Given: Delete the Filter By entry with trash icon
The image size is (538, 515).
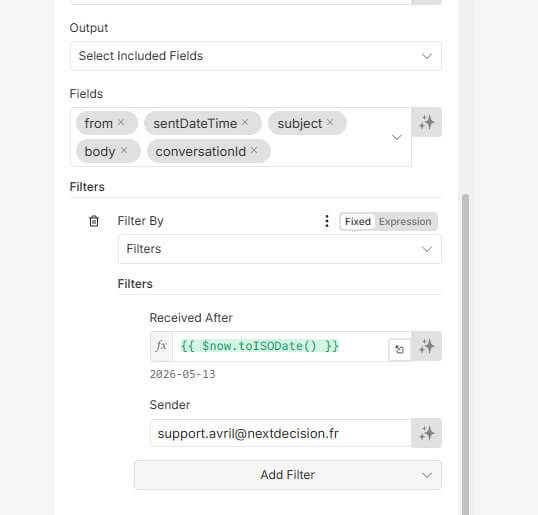Looking at the screenshot, I should coord(94,221).
